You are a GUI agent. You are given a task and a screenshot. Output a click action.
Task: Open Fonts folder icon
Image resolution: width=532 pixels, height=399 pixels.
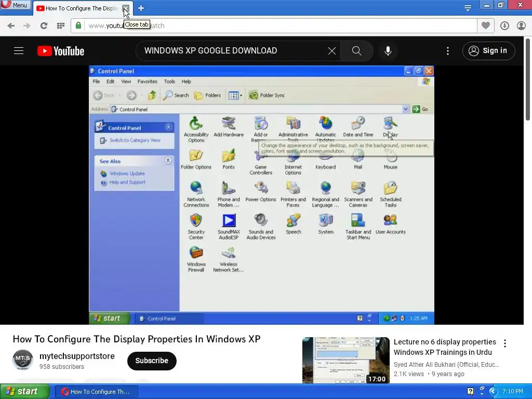(x=229, y=159)
